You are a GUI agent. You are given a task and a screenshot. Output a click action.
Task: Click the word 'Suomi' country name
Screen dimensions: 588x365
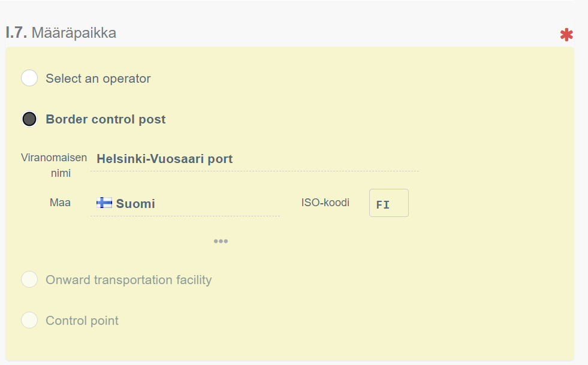[x=135, y=204]
